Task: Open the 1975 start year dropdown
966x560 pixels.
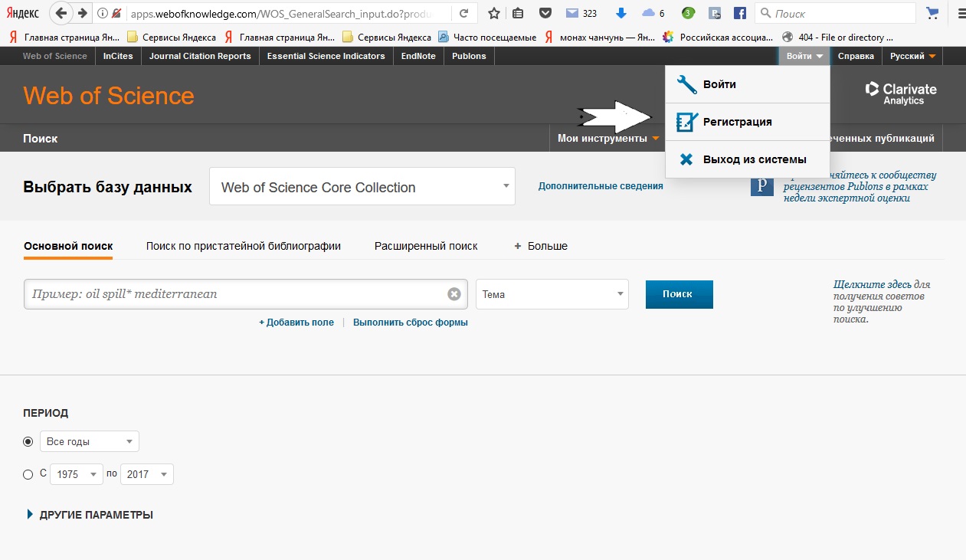Action: (x=77, y=474)
